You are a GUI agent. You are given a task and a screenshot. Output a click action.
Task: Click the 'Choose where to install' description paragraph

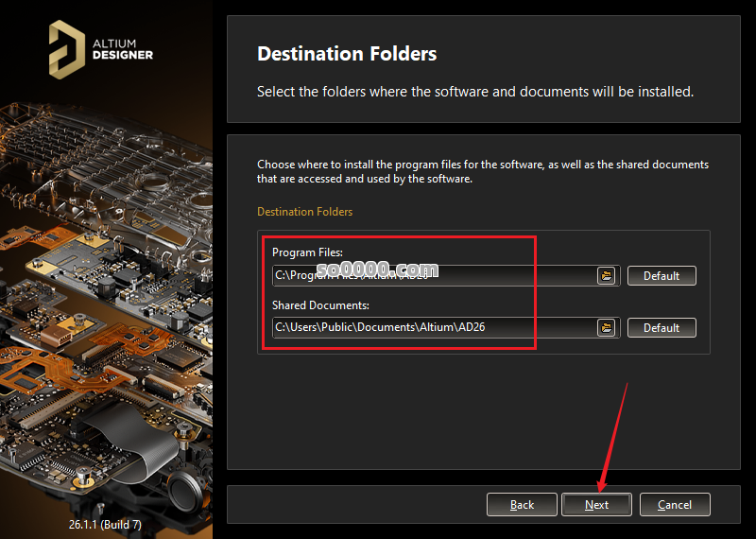(482, 171)
